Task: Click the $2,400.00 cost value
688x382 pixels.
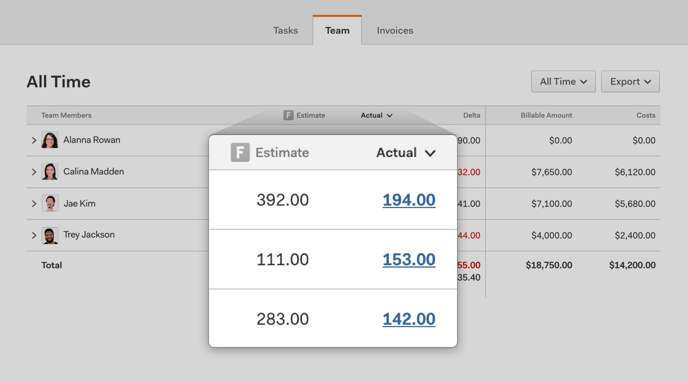Action: point(635,236)
